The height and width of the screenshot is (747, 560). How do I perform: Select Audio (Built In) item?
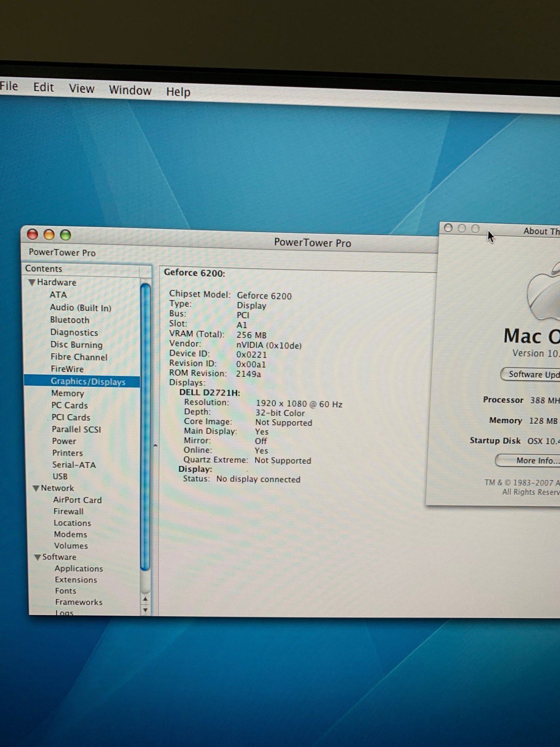click(x=81, y=307)
